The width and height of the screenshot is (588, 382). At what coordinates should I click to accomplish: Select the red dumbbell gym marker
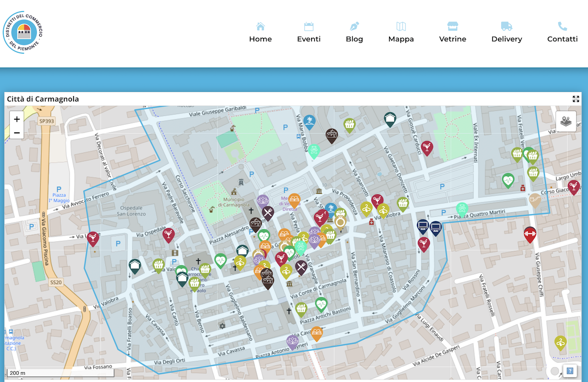530,234
